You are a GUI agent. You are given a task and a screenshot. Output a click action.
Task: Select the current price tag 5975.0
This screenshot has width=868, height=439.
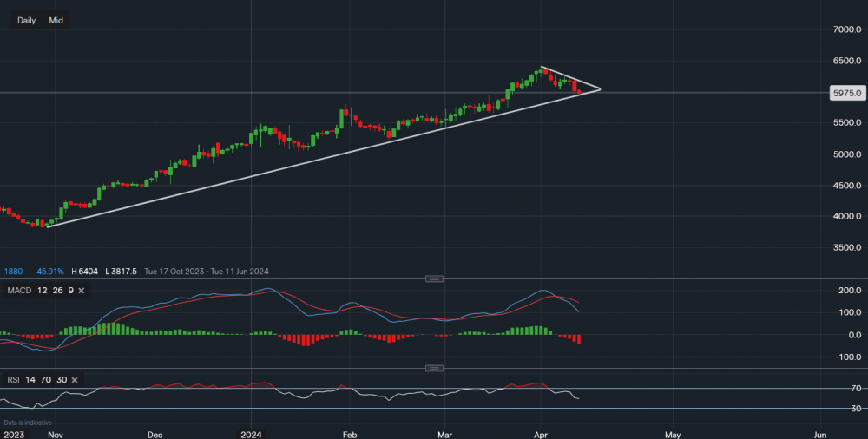click(x=845, y=93)
